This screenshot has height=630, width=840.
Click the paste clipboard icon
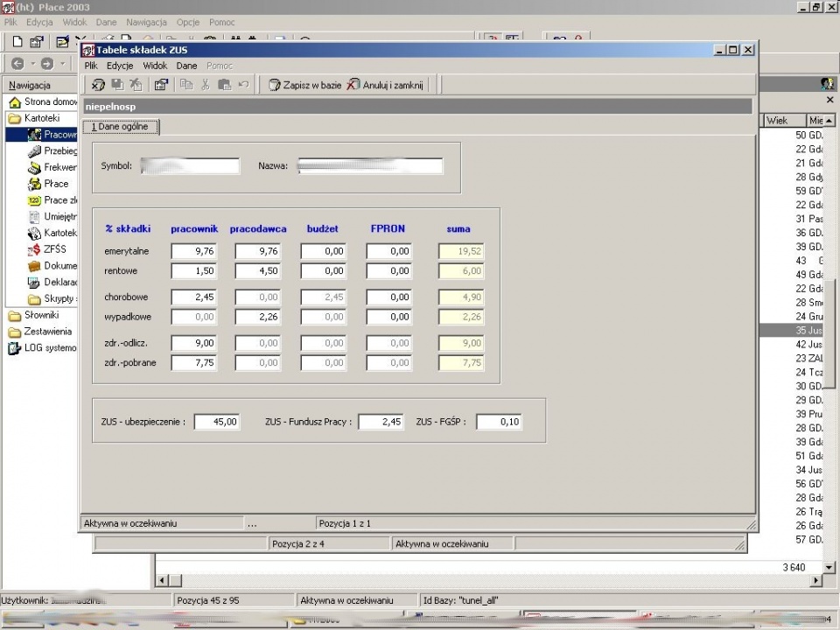[225, 85]
